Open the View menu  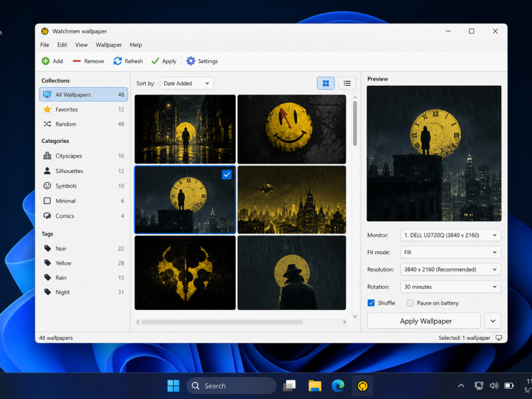click(81, 45)
